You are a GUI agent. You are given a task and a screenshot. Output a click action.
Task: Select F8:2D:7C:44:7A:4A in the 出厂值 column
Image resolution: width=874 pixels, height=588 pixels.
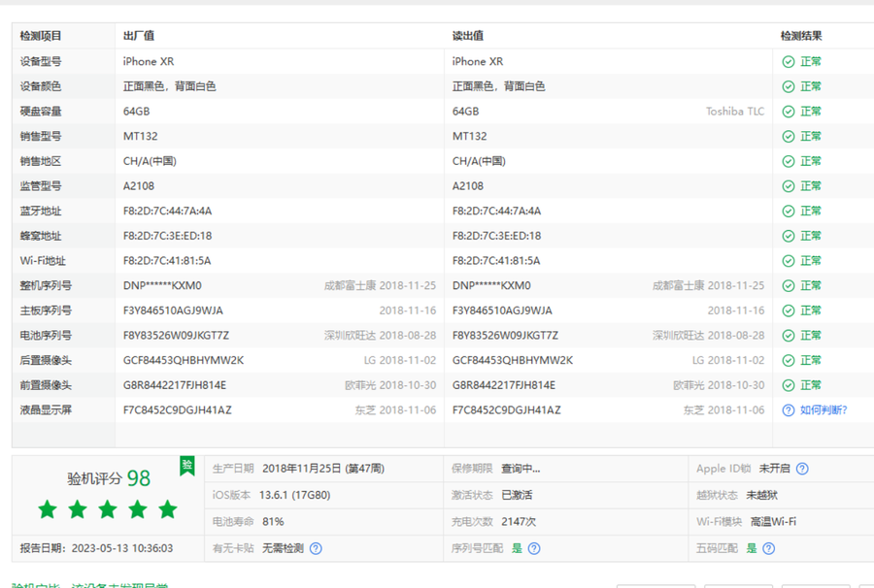coord(167,211)
